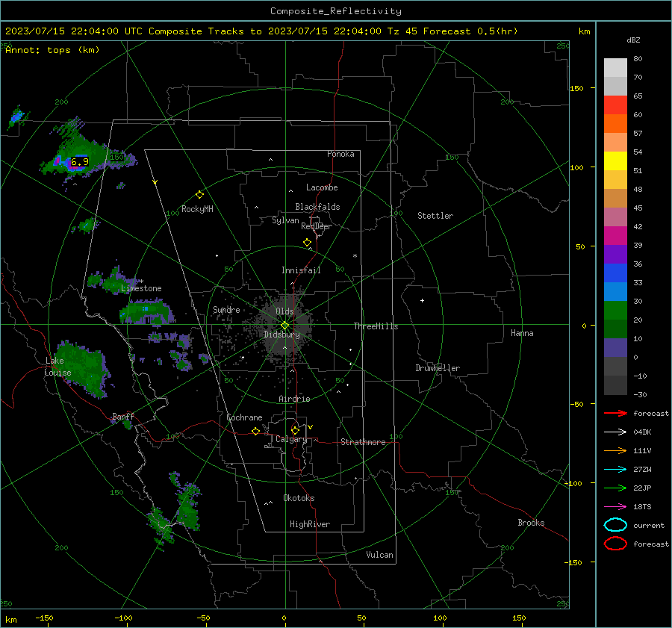
Task: Click the yellow V marker east of Calgary
Action: [311, 427]
